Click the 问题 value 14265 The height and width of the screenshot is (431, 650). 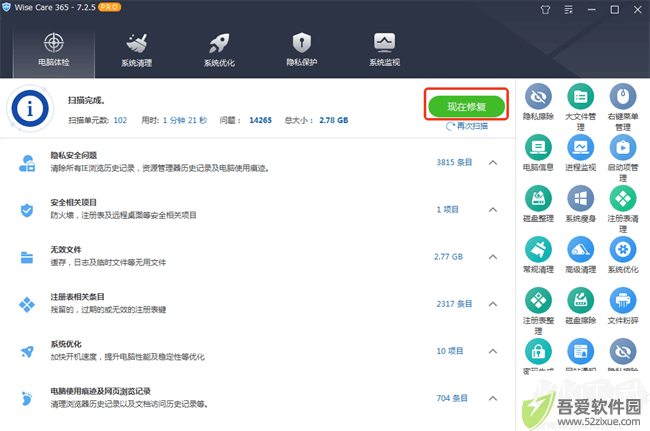[260, 120]
